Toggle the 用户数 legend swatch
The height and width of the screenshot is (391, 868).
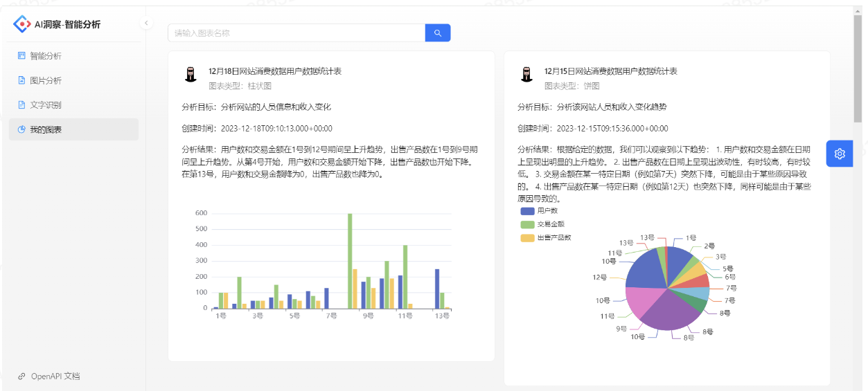coord(527,210)
